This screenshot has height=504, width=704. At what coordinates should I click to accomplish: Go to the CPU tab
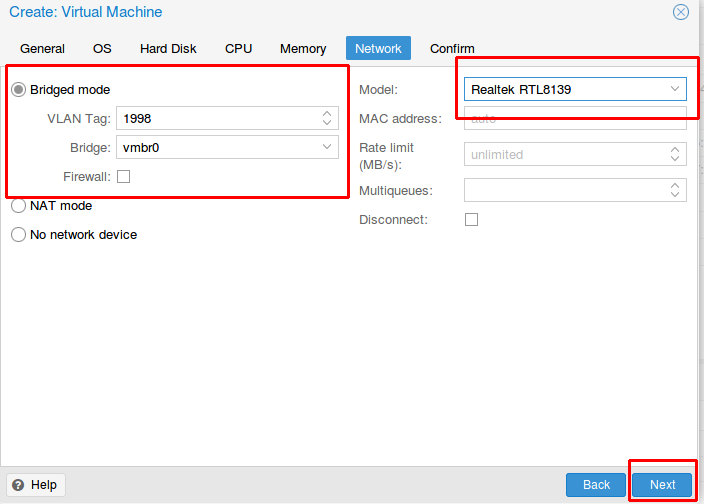[x=238, y=48]
